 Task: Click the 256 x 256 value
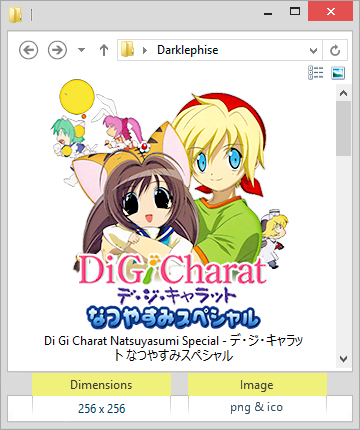pyautogui.click(x=102, y=409)
